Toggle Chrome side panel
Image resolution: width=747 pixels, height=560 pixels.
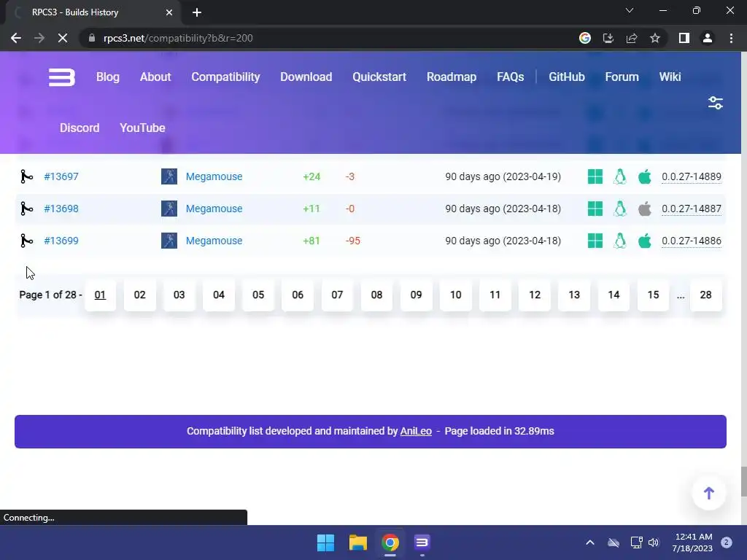684,38
